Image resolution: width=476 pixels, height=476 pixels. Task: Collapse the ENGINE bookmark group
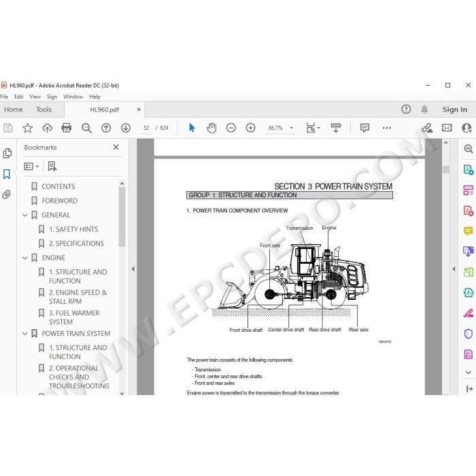(x=25, y=258)
